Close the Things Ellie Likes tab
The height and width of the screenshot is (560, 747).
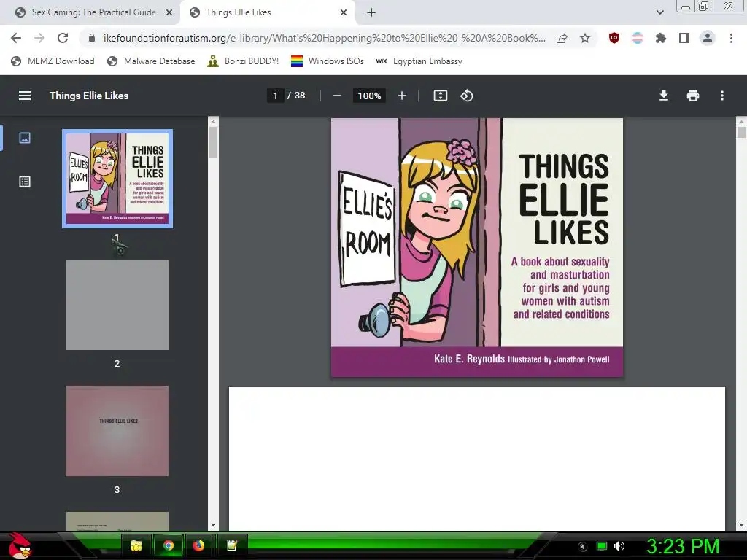344,13
